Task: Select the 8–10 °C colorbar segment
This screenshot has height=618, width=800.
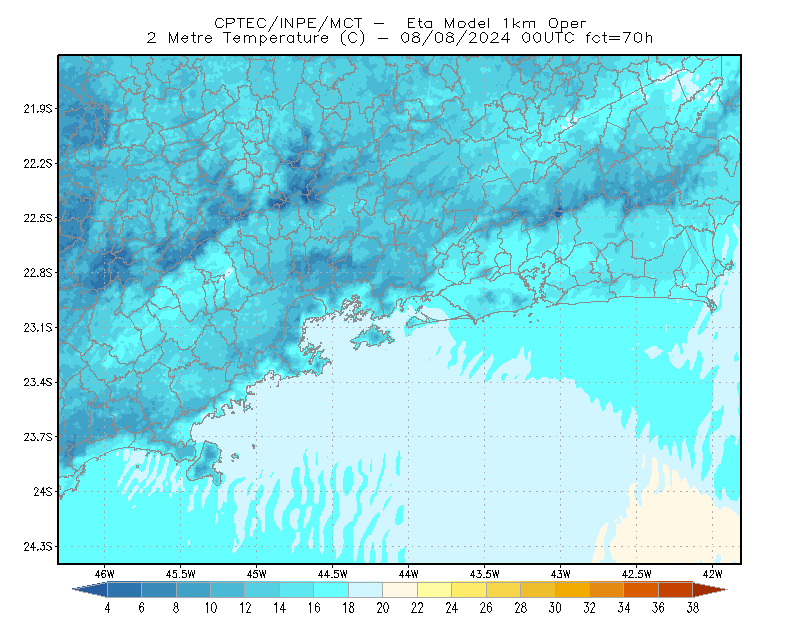Action: pos(193,590)
